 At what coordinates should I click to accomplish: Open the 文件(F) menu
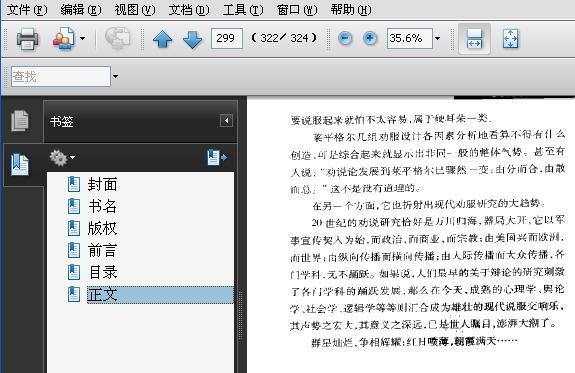click(x=27, y=10)
